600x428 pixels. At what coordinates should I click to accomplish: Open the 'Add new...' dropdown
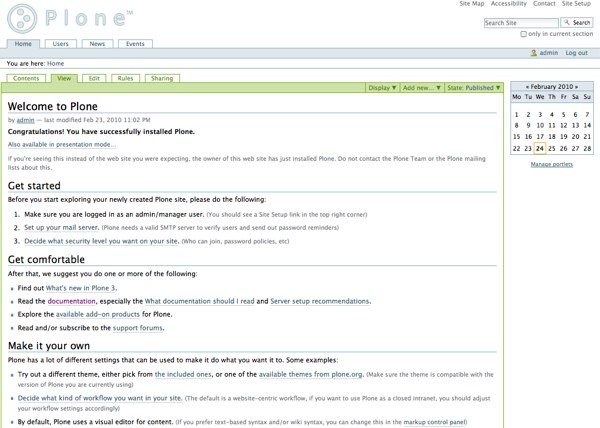(421, 88)
